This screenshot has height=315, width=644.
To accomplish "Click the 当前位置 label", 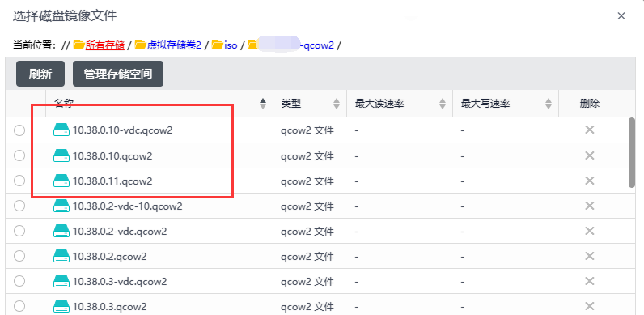I will coord(35,45).
